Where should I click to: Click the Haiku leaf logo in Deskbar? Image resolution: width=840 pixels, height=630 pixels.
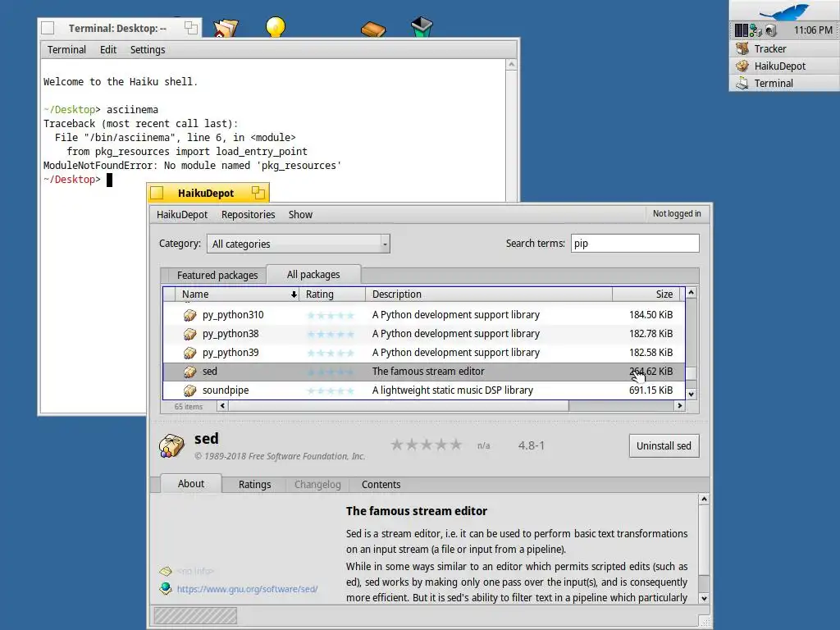[785, 11]
